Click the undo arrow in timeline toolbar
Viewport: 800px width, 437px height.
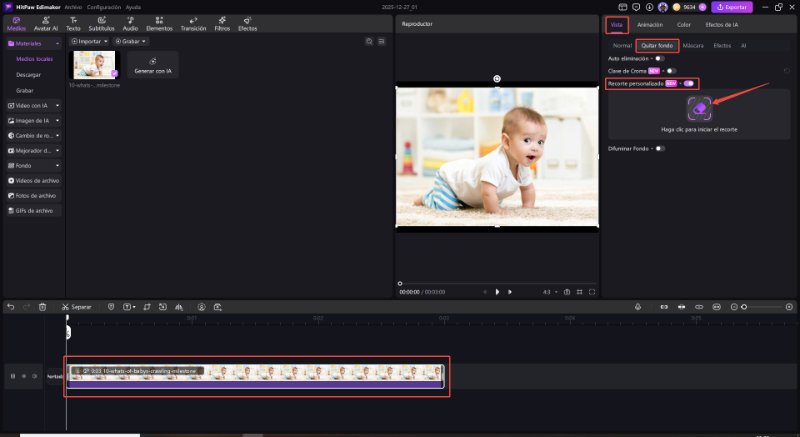coord(10,307)
